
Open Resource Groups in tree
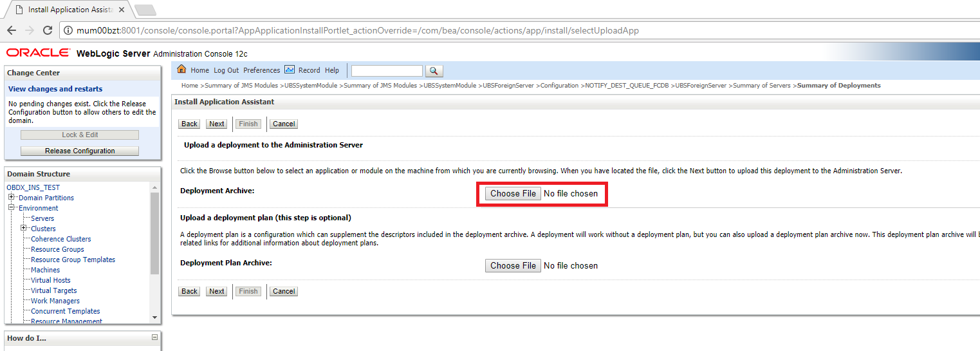pos(57,249)
